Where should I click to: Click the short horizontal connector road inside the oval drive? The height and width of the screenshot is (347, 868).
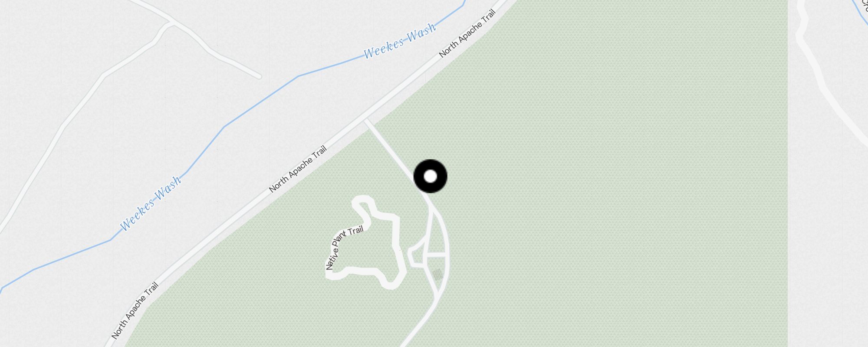point(437,256)
